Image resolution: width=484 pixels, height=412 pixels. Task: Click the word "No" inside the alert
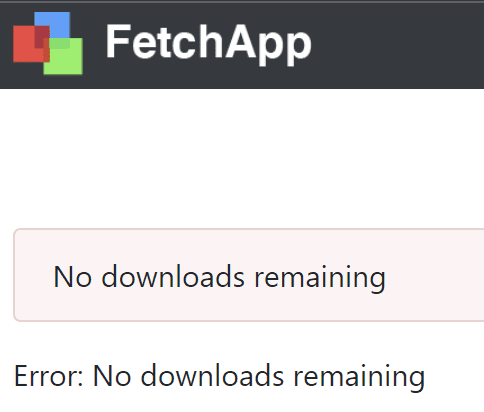72,277
